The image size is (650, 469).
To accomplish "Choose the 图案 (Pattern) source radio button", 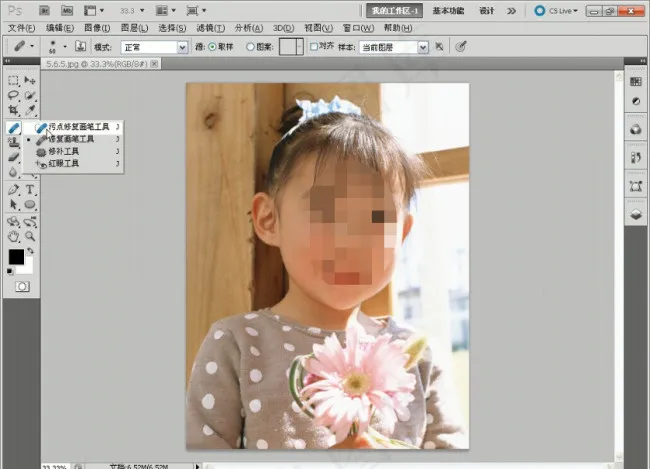I will (250, 47).
